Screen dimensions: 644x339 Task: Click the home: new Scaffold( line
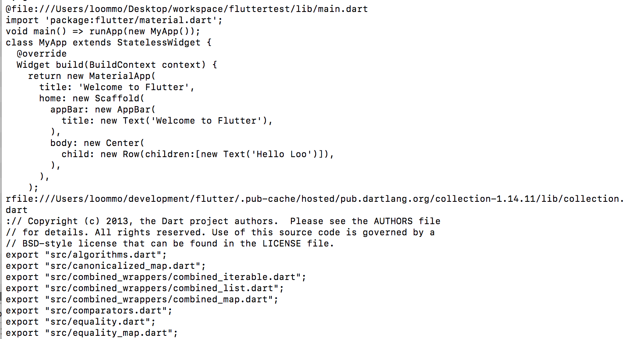[x=92, y=99]
